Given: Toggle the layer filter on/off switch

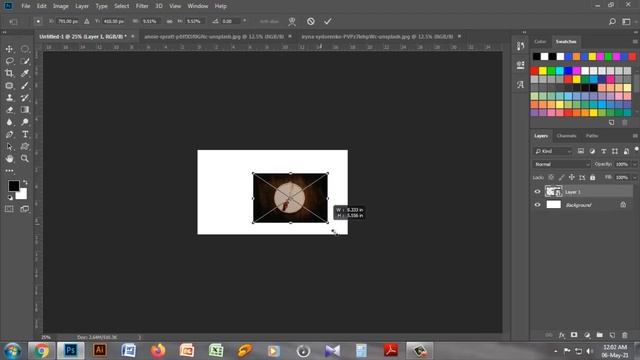Looking at the screenshot, I should (x=636, y=150).
